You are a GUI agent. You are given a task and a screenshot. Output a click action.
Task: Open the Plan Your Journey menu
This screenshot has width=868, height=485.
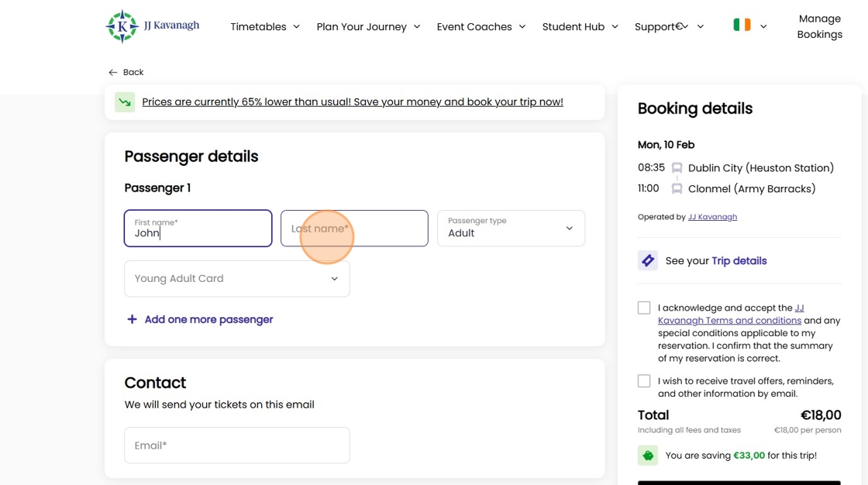click(368, 26)
